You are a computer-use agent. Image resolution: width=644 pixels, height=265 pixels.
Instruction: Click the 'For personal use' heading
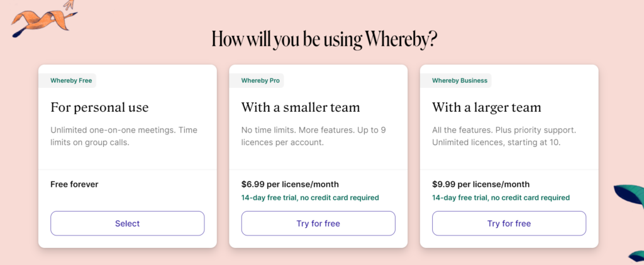(99, 108)
